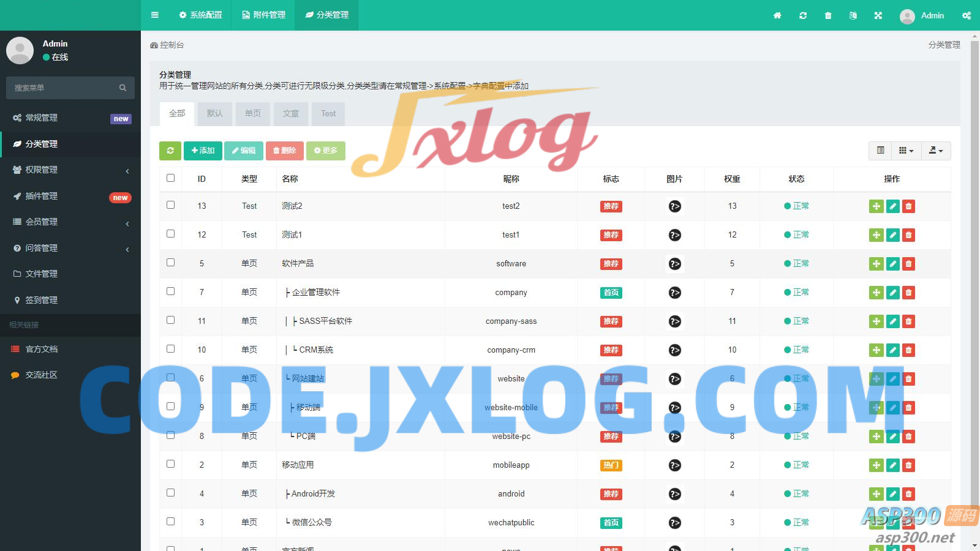This screenshot has width=980, height=551.
Task: Check the select-all checkbox in header
Action: (171, 178)
